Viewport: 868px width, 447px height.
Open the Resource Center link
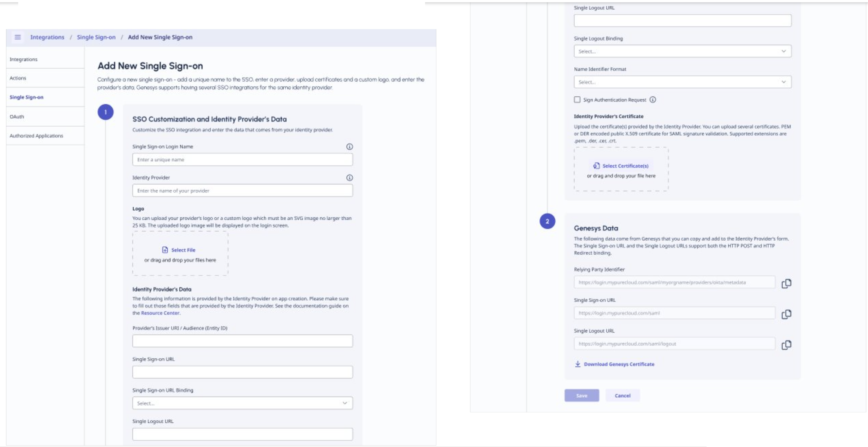click(160, 313)
